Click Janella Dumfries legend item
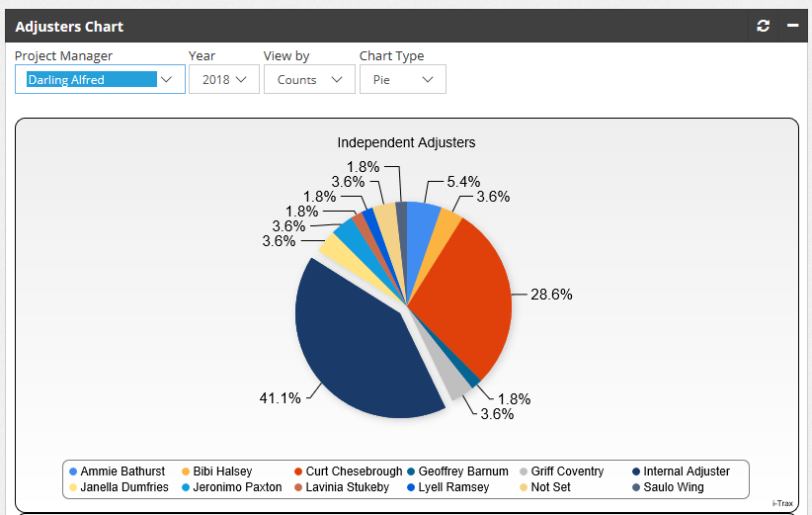Screen dimensions: 812x515 click(x=123, y=487)
